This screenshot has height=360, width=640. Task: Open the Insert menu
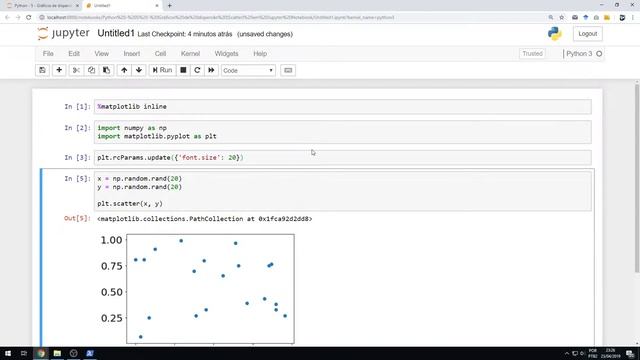coord(131,53)
